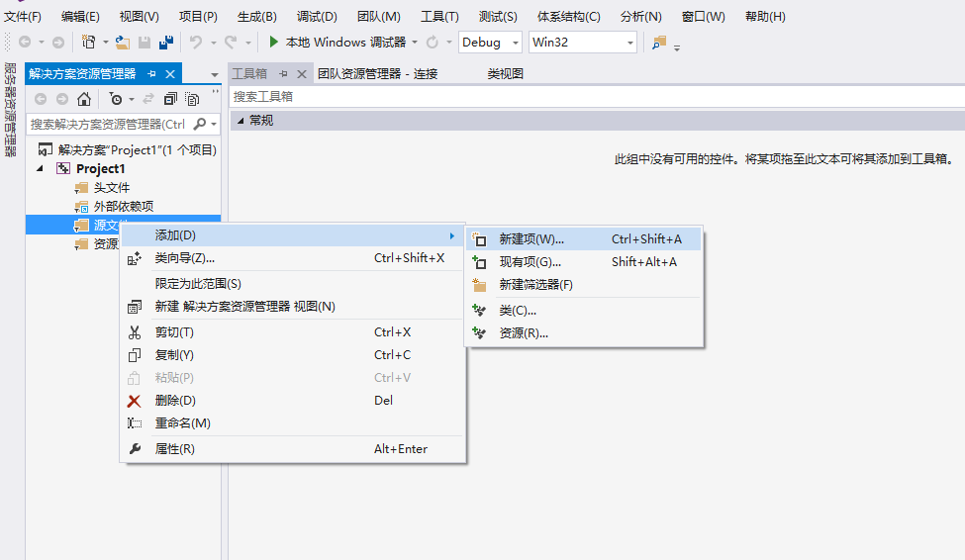965x560 pixels.
Task: Collapse the 常规 toolbox group
Action: point(241,120)
